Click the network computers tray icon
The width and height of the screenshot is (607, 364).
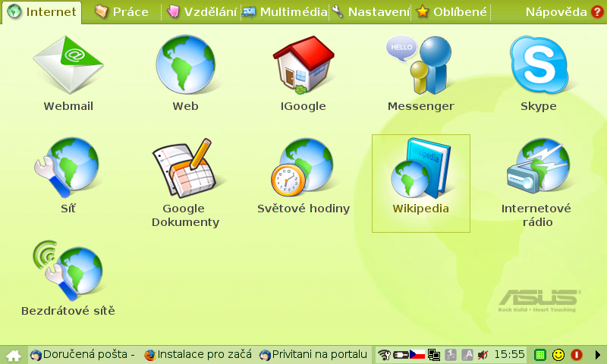[434, 355]
